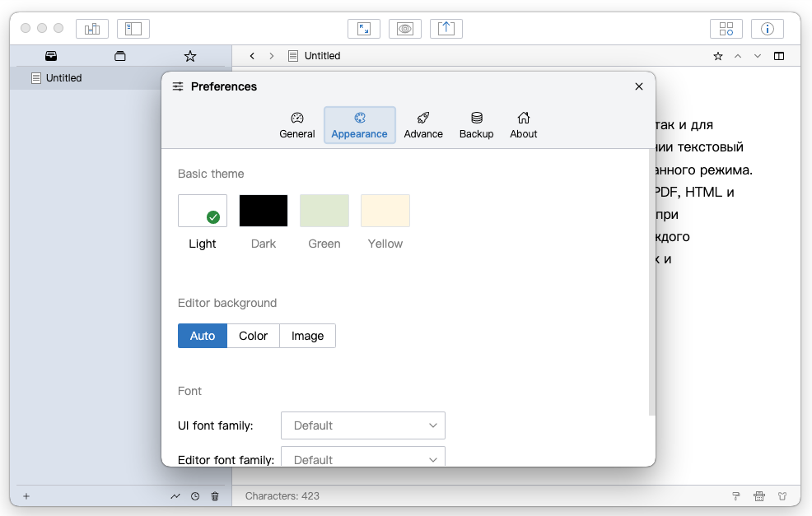
Task: Open the info panel icon
Action: (767, 29)
